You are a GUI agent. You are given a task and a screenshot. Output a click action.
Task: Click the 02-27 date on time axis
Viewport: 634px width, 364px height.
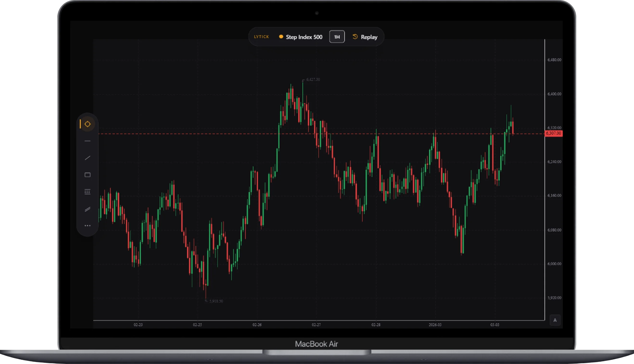tap(316, 325)
